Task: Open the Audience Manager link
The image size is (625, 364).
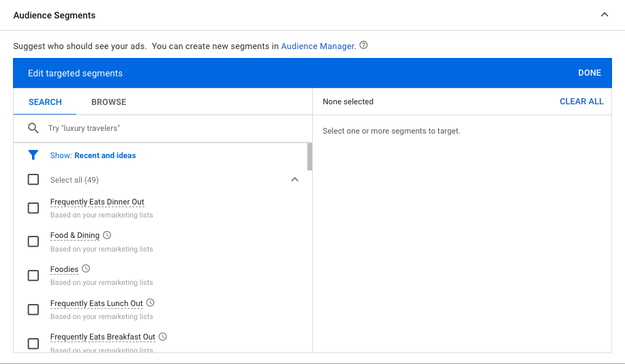Action: point(318,46)
